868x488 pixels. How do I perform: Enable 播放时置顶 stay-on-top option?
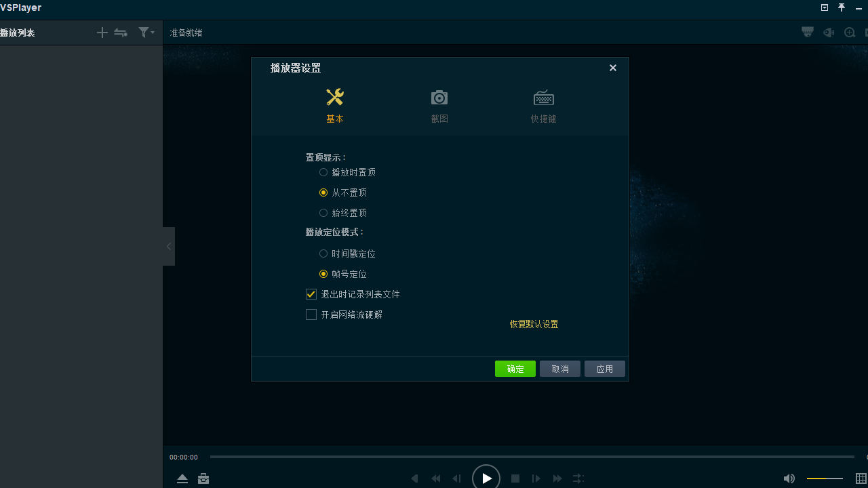point(323,172)
